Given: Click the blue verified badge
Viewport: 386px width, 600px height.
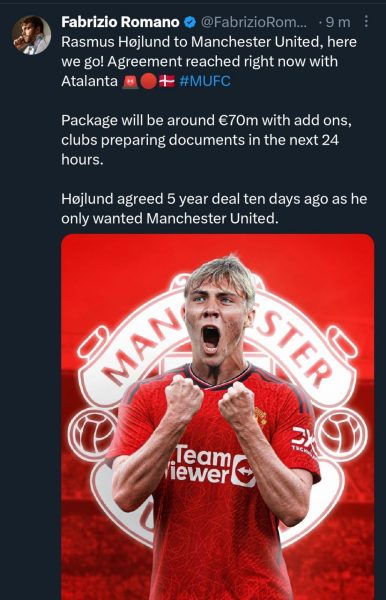Looking at the screenshot, I should coord(190,22).
